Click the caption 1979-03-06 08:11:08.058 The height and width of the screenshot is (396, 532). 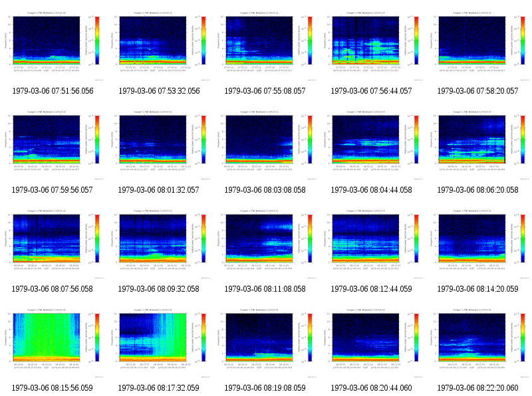pyautogui.click(x=265, y=289)
